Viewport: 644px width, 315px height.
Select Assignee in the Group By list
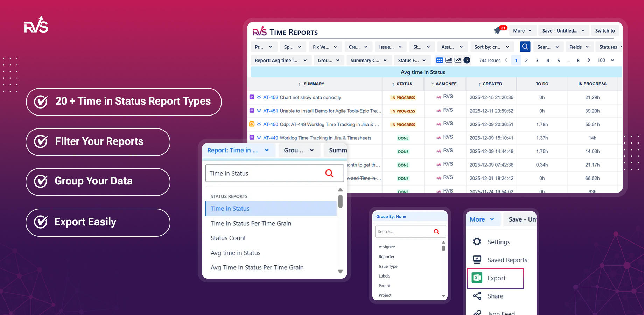coord(386,247)
